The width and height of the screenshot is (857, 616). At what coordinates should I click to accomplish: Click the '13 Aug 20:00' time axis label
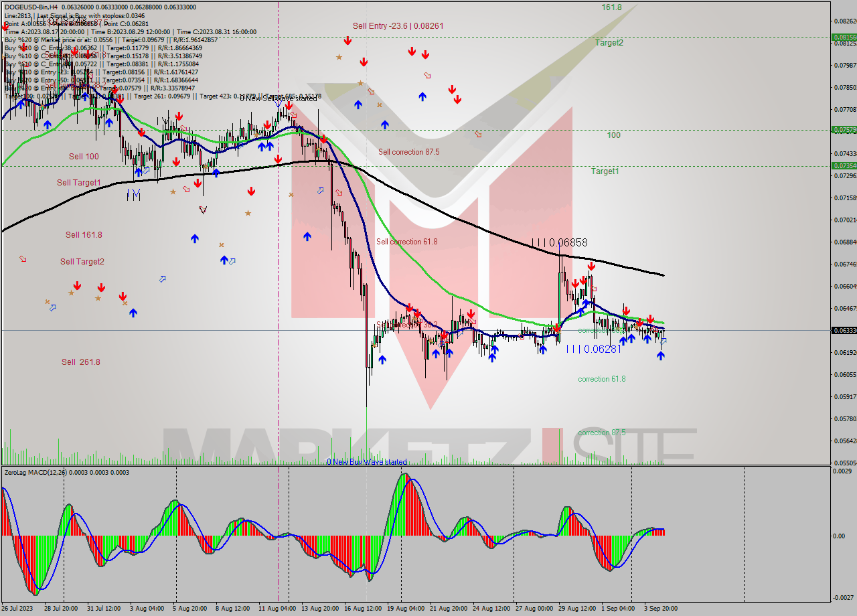click(x=319, y=609)
